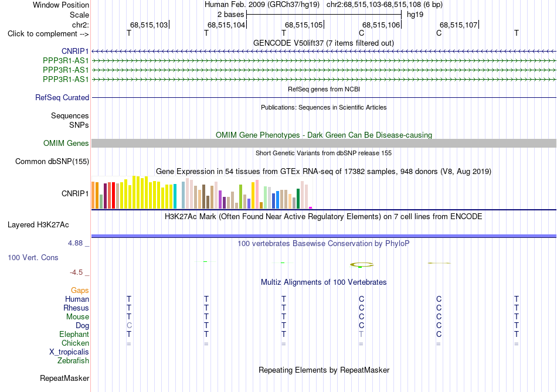This screenshot has height=392, width=557.
Task: Click 'Short Genetic Variants from dbSNP release 155'
Action: [x=324, y=153]
